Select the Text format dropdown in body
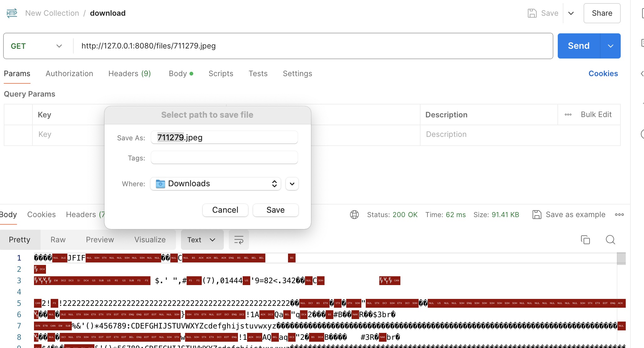 [201, 239]
